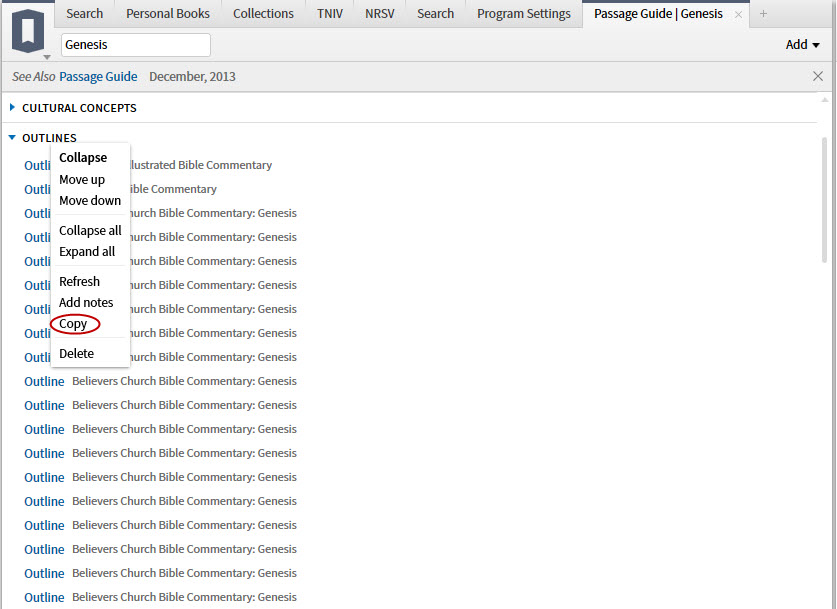Viewport: 837px width, 609px height.
Task: Open the Add dropdown menu
Action: click(x=802, y=45)
